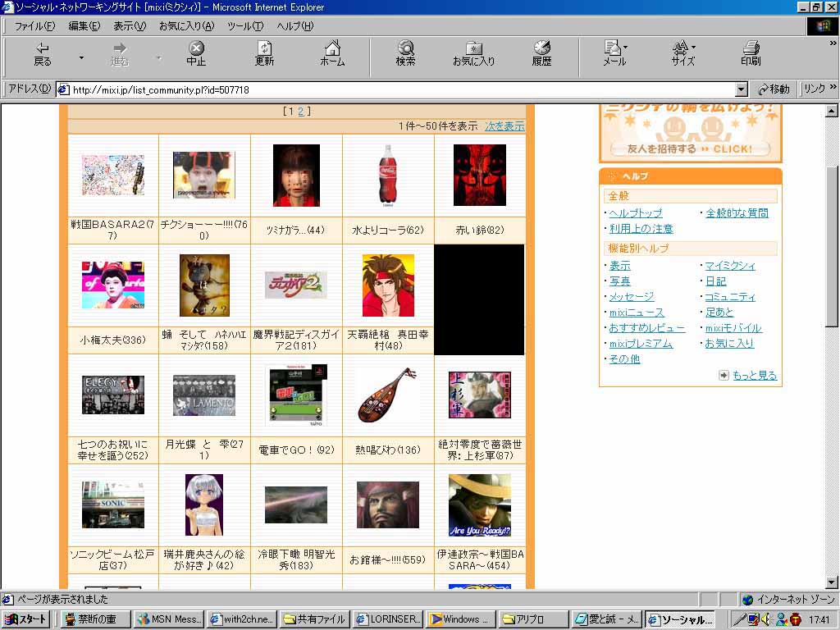This screenshot has height=630, width=840.
Task: Open the address bar URL dropdown
Action: pyautogui.click(x=742, y=89)
